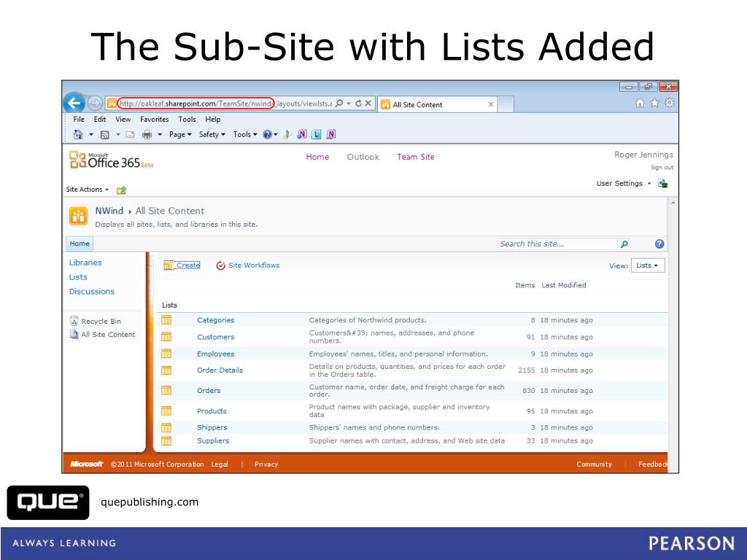Screen dimensions: 747x560
Task: Refresh the page in the address bar
Action: (x=358, y=104)
